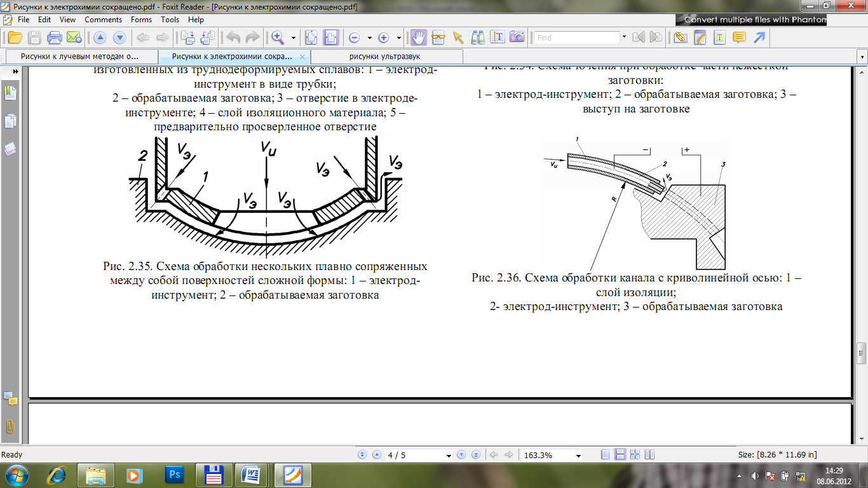Jump to the first page in the status bar

pyautogui.click(x=362, y=455)
